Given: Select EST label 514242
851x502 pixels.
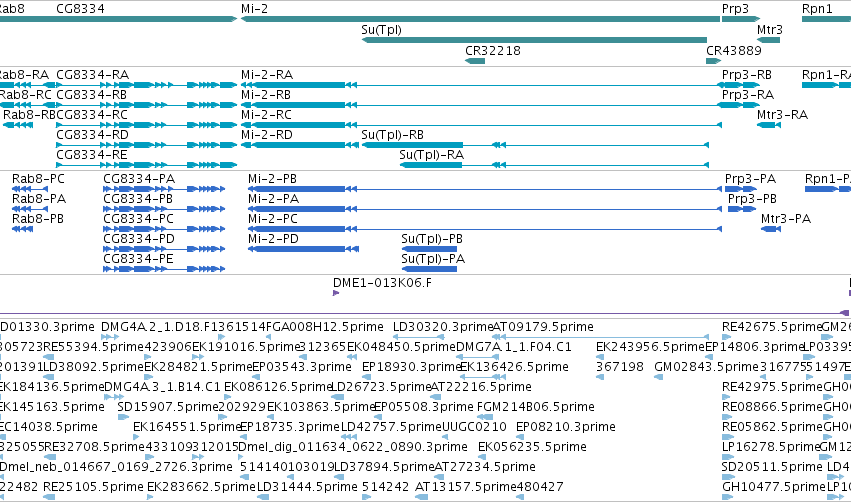Looking at the screenshot, I should pyautogui.click(x=385, y=487).
